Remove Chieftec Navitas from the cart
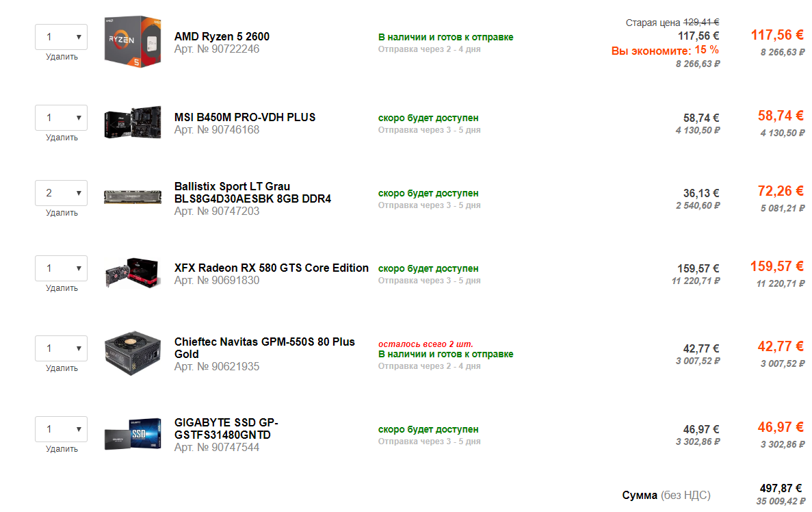The width and height of the screenshot is (812, 512). click(62, 368)
